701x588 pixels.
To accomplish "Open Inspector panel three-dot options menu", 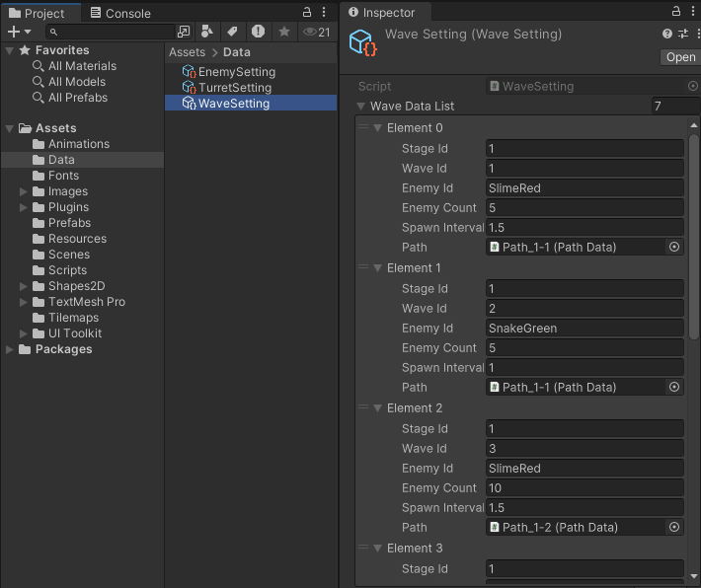I will (x=693, y=11).
